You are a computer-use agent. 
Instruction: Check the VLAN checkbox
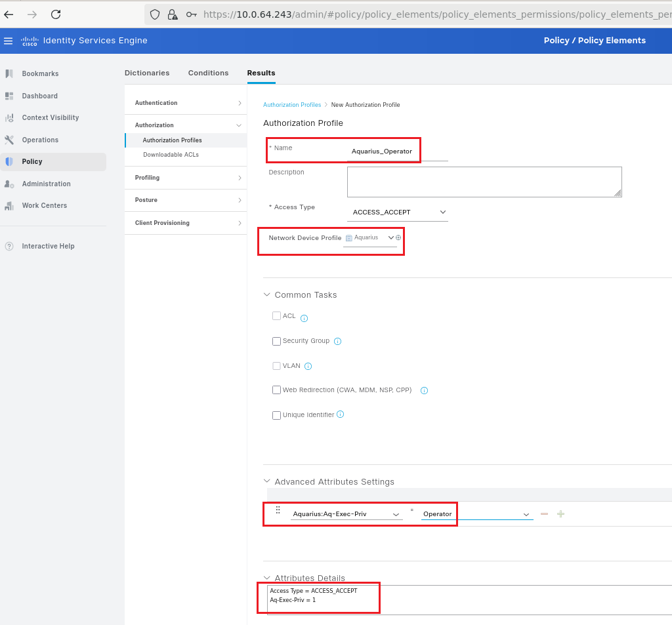[x=276, y=366]
